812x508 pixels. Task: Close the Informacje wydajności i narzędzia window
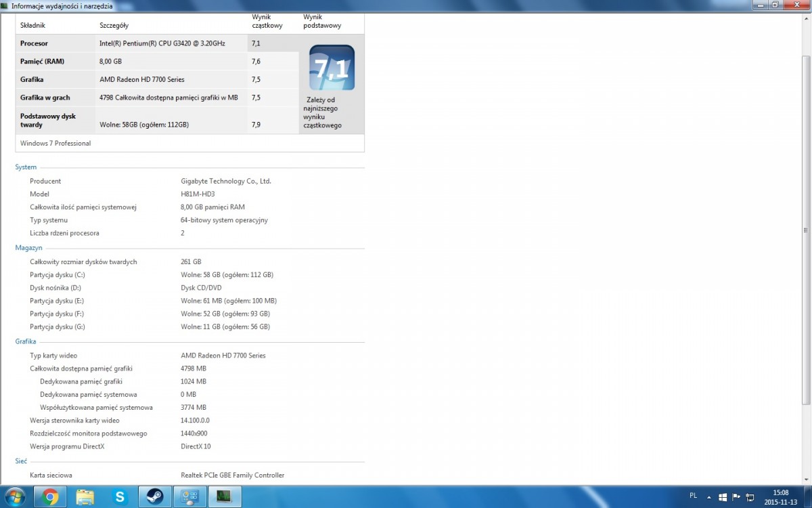pos(797,5)
